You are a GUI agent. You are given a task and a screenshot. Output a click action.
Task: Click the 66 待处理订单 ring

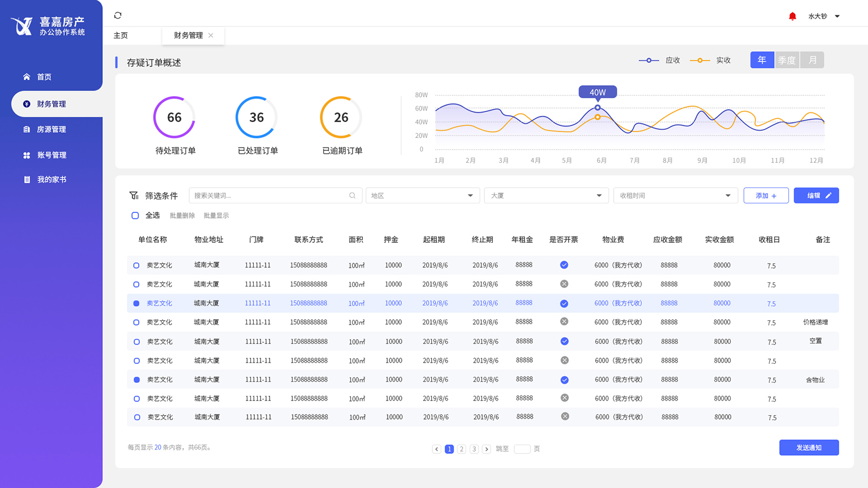pyautogui.click(x=174, y=117)
